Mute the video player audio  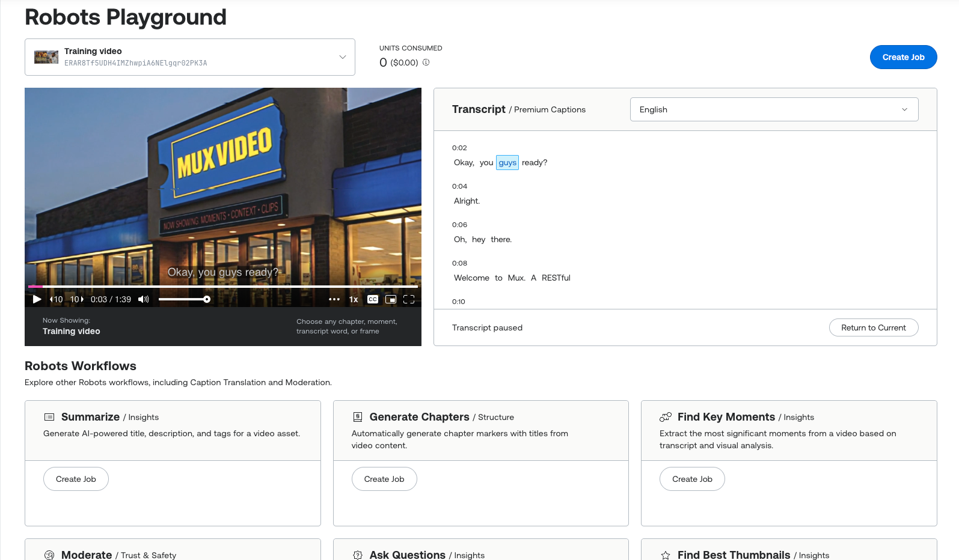point(144,299)
